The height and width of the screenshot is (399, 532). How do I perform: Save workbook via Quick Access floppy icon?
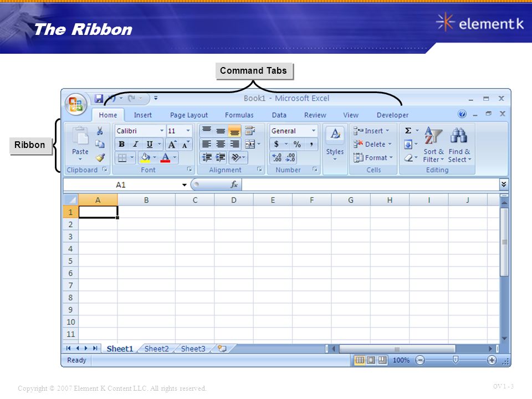tap(99, 99)
